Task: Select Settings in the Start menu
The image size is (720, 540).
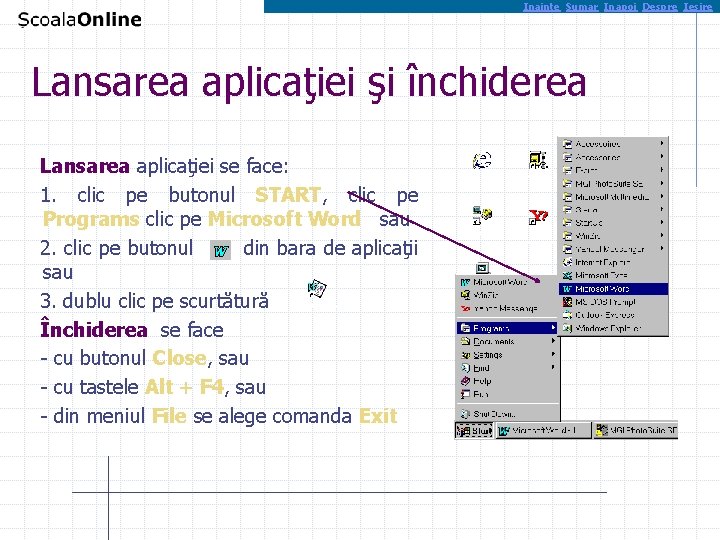Action: click(507, 354)
